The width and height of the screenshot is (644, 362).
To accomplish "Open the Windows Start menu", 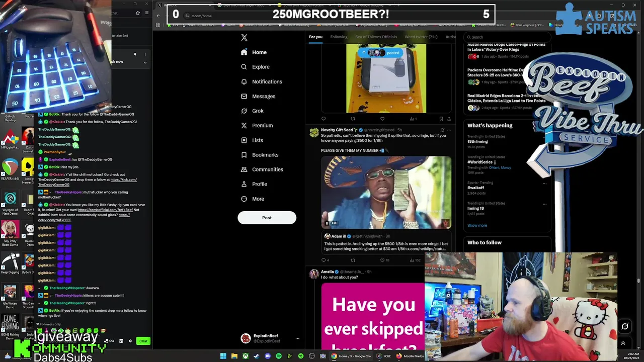I will click(223, 356).
